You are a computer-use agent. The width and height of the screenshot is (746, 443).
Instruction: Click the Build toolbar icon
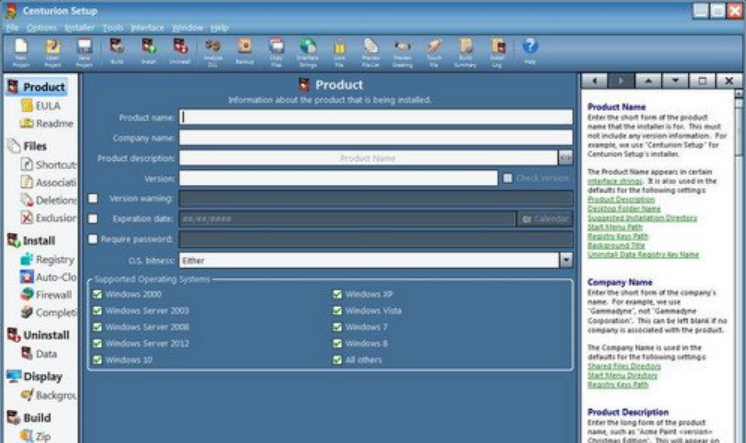click(x=117, y=51)
